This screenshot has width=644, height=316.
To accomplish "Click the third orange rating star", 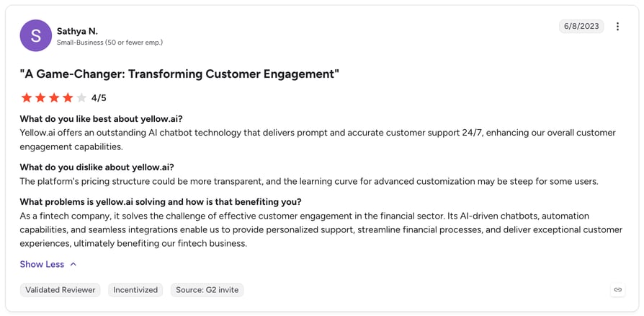I will 54,98.
